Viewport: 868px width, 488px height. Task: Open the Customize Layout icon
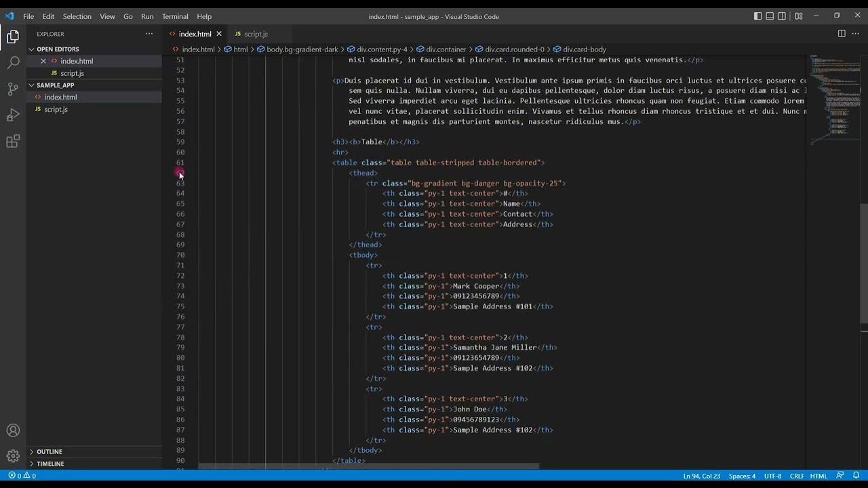[x=799, y=16]
